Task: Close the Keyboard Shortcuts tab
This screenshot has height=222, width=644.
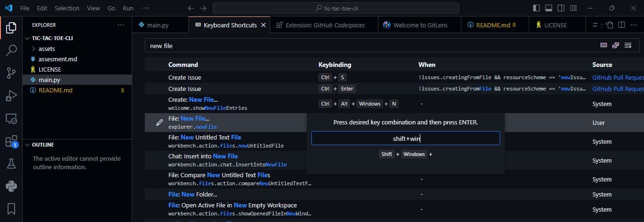Action: (x=263, y=25)
